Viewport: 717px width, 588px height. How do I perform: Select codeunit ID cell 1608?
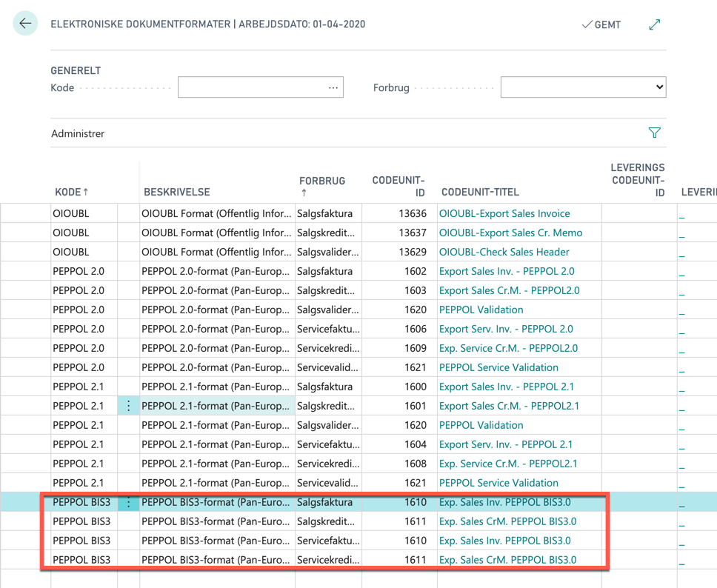399,463
